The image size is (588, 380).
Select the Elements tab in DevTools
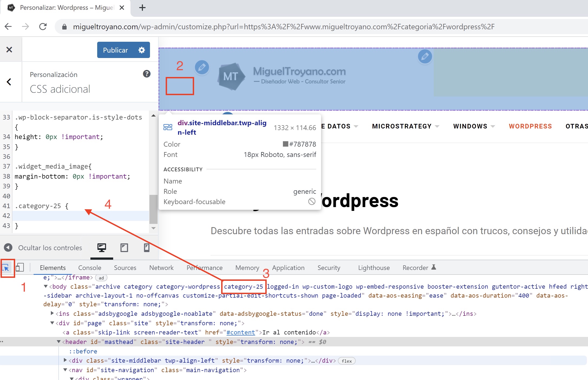click(53, 268)
